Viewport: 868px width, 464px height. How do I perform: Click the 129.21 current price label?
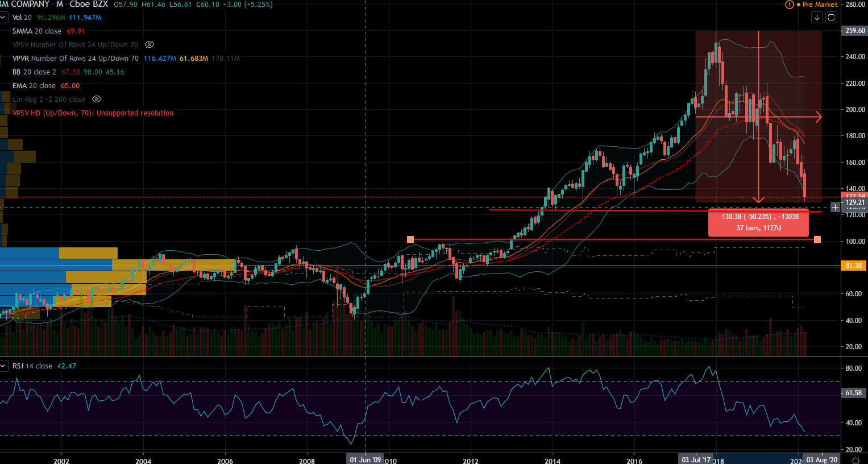854,202
